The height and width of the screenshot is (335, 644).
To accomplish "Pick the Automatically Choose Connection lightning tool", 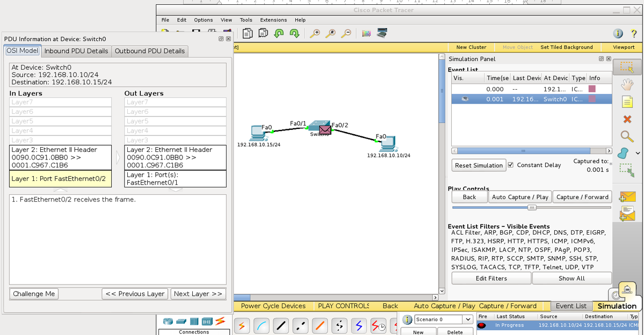I will point(242,326).
